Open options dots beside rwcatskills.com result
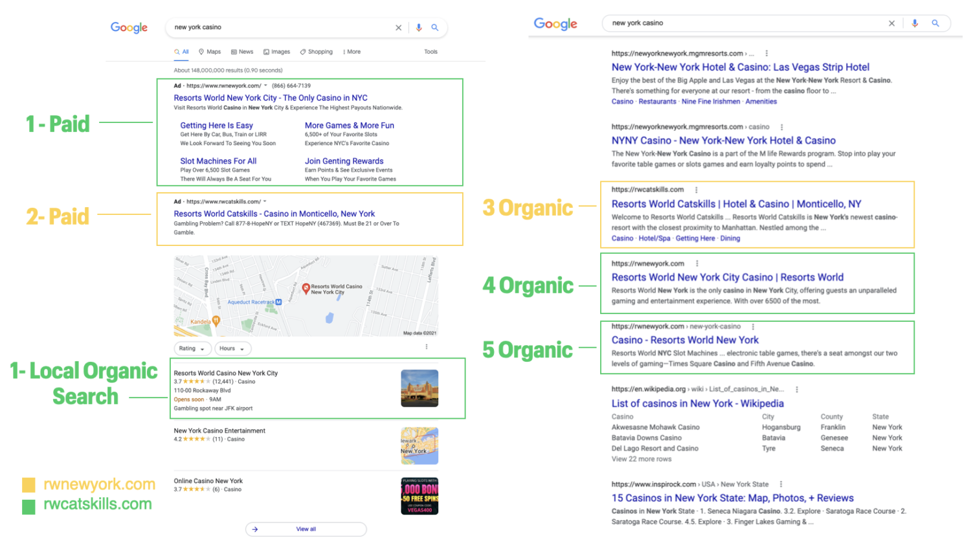The height and width of the screenshot is (560, 971). click(x=697, y=190)
